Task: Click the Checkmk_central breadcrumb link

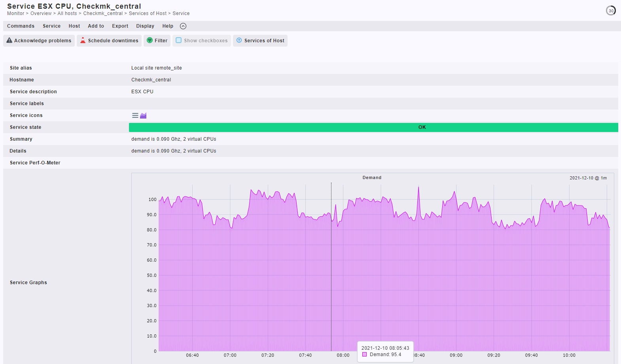Action: coord(103,13)
